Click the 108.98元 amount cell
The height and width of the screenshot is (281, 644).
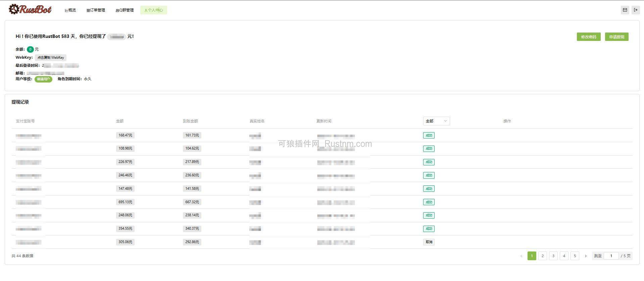[125, 149]
